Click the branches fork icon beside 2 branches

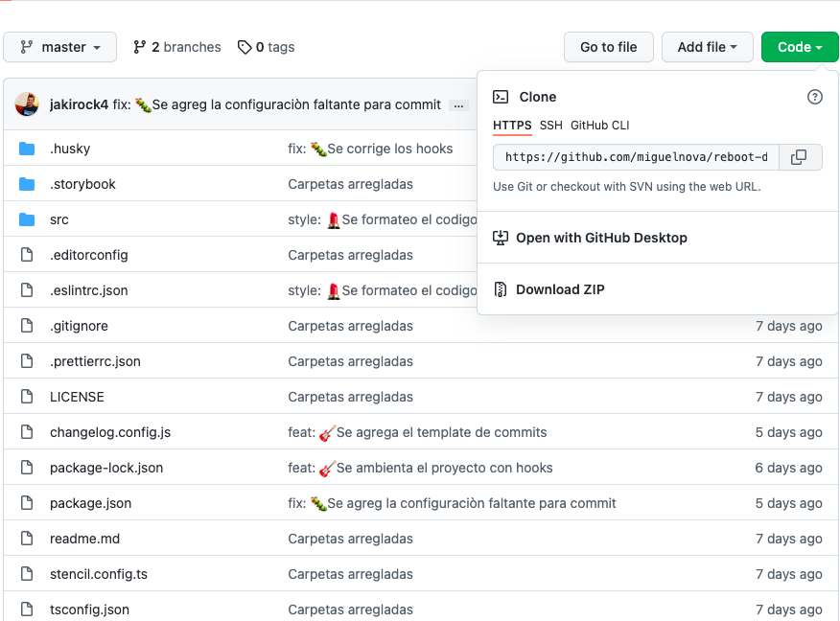click(139, 47)
